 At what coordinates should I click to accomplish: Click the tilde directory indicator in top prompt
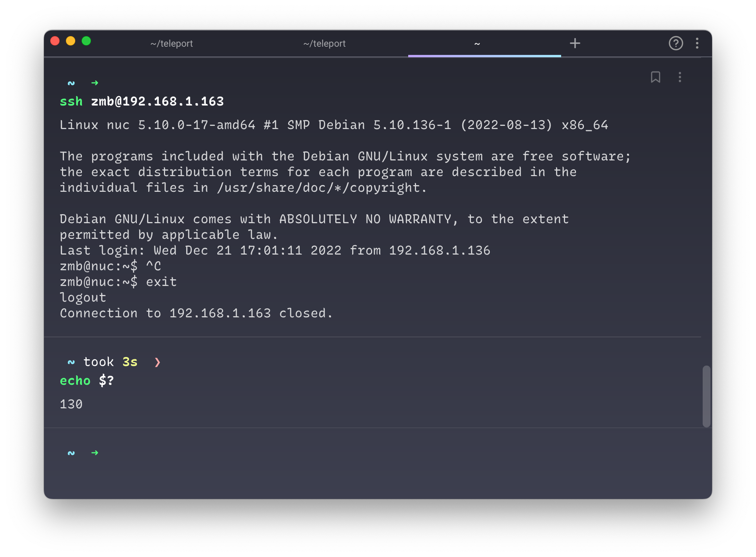(71, 83)
